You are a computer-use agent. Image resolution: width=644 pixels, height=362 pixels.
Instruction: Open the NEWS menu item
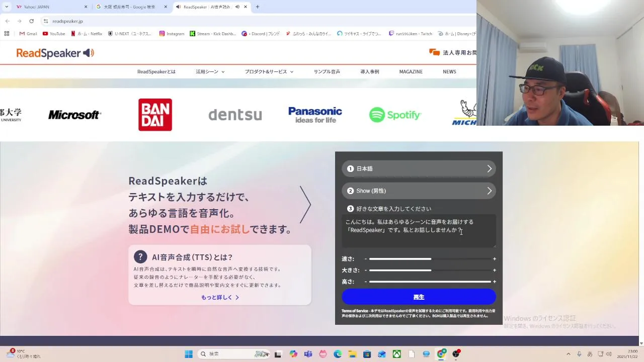point(449,72)
